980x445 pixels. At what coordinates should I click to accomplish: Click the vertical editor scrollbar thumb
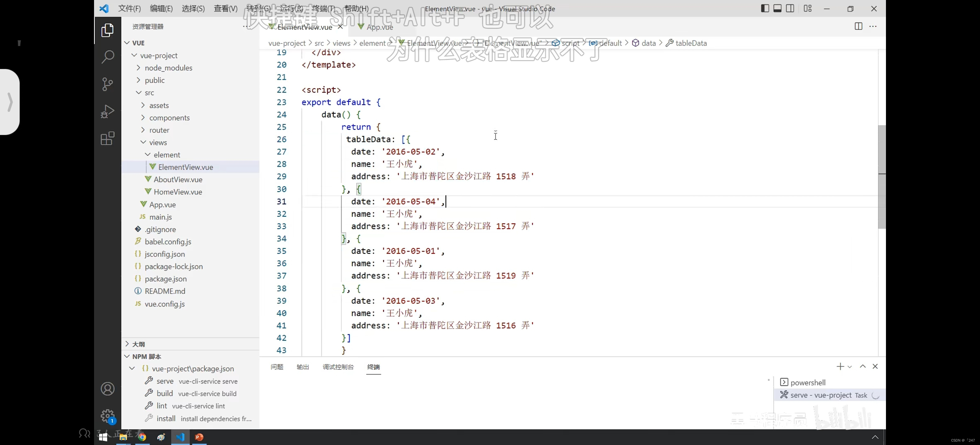coord(882,177)
